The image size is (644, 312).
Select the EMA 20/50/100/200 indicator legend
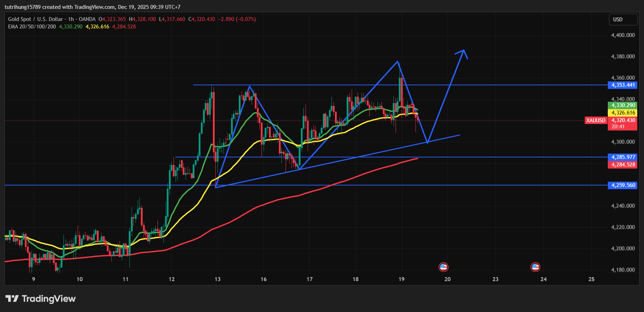pos(32,27)
